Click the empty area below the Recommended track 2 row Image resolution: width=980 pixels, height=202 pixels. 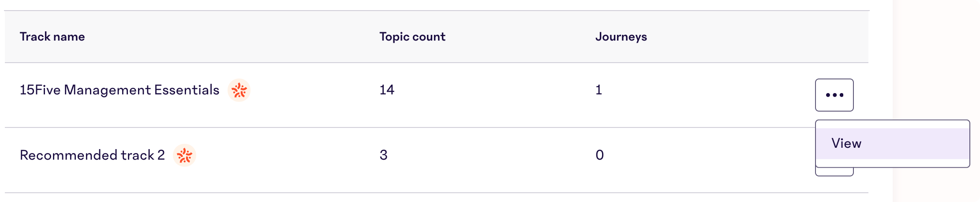(437, 198)
